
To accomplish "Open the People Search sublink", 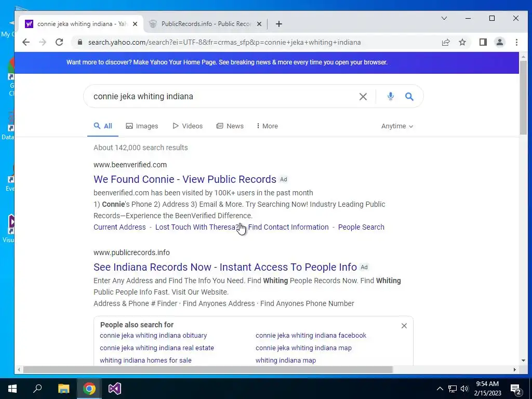I will tap(361, 227).
